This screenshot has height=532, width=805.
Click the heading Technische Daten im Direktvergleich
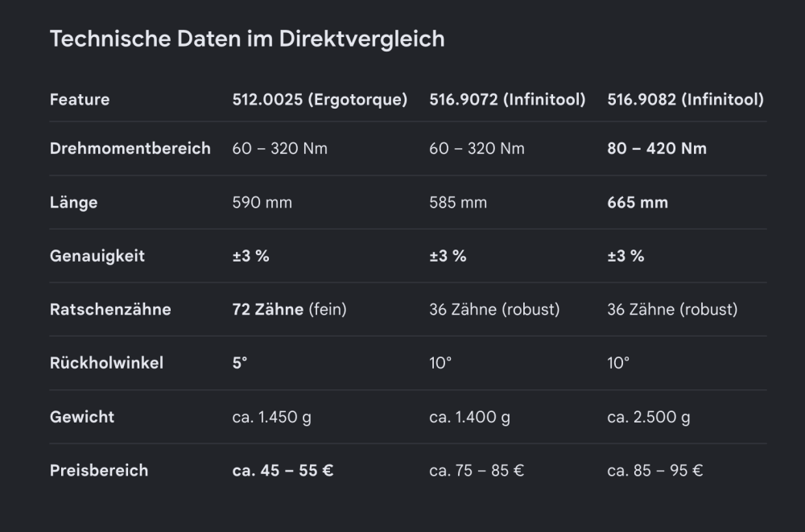pos(247,39)
